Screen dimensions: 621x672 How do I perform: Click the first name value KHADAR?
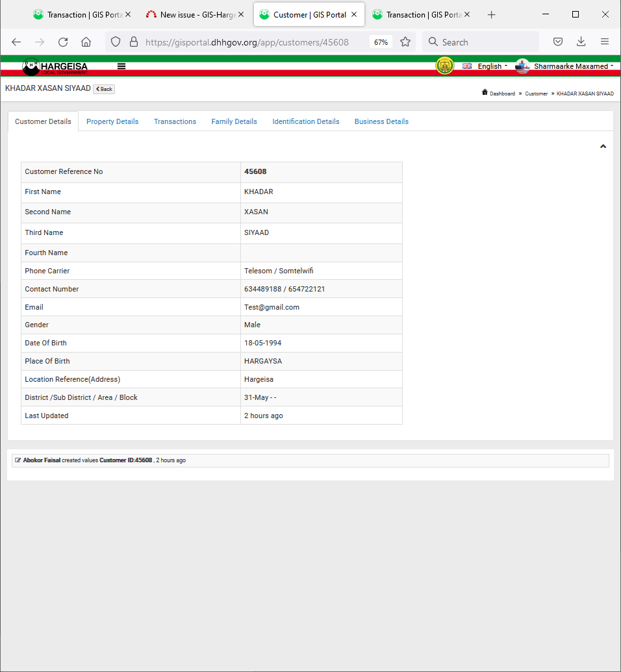[x=259, y=192]
